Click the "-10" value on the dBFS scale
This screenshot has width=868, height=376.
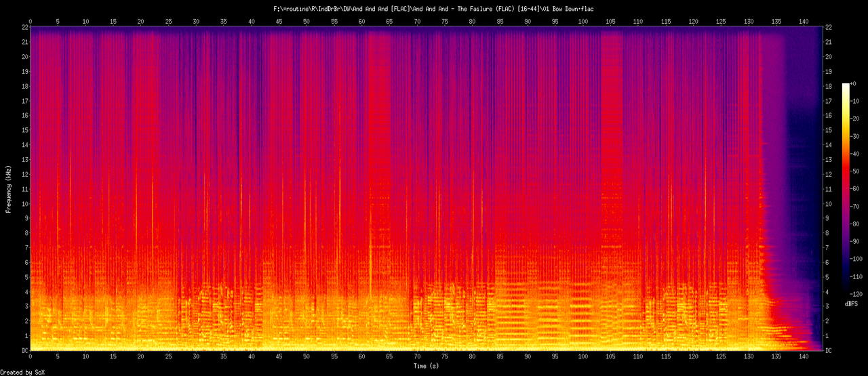click(x=856, y=101)
